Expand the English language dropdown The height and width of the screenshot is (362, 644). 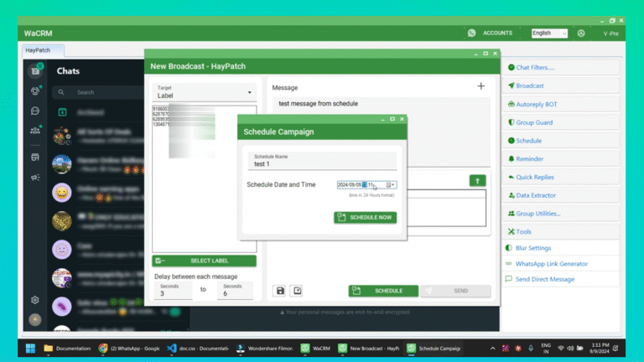(x=548, y=33)
